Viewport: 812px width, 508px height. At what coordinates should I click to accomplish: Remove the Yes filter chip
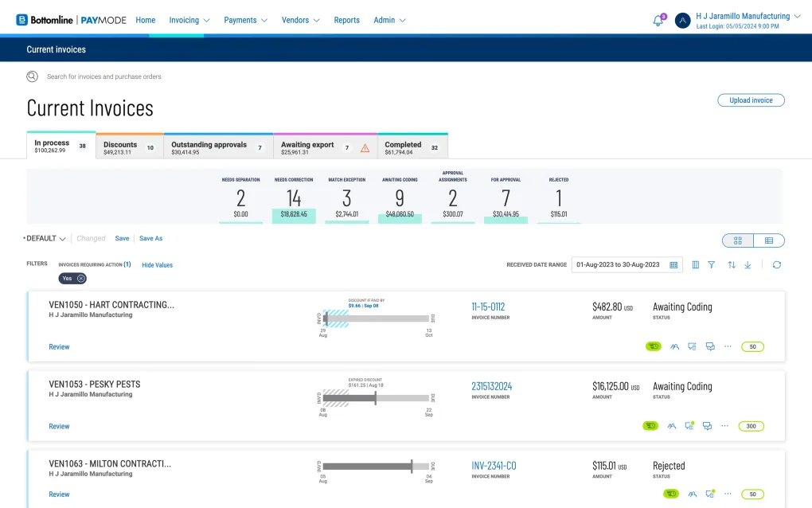(81, 279)
